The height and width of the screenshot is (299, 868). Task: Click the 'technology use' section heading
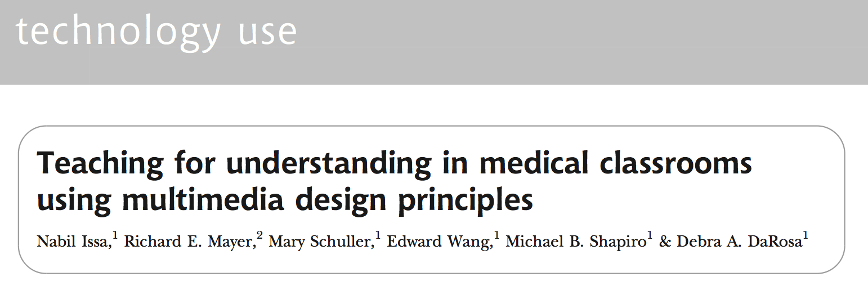click(x=156, y=32)
